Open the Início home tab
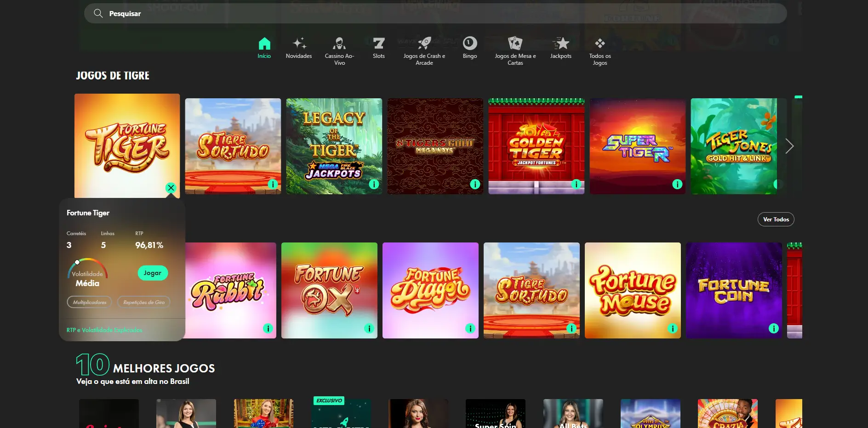The image size is (868, 428). (x=264, y=48)
